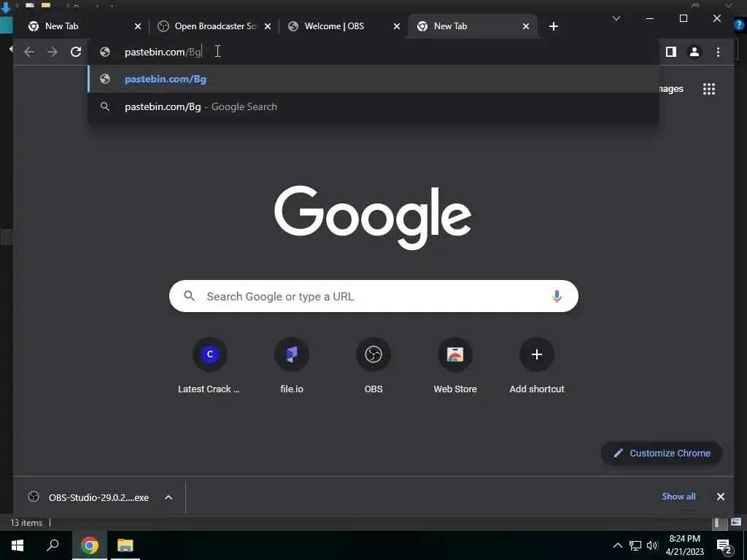
Task: Click the Images link
Action: pos(671,89)
